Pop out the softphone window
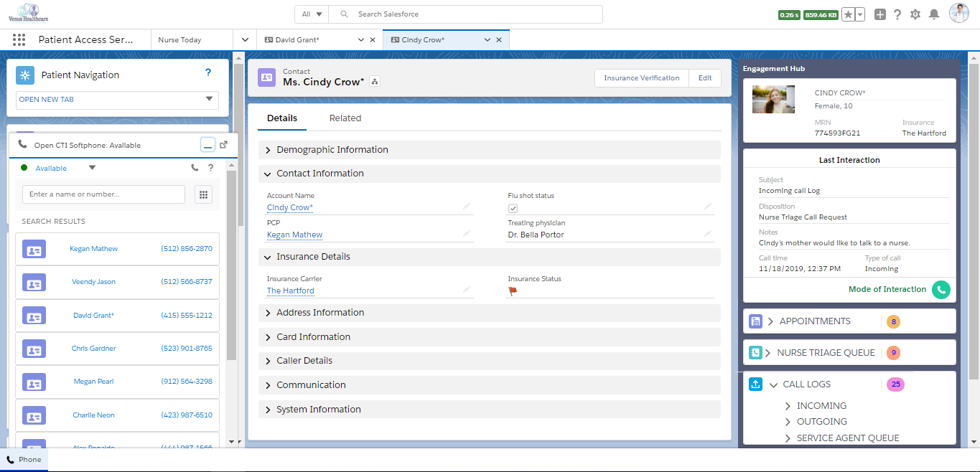 [x=223, y=145]
